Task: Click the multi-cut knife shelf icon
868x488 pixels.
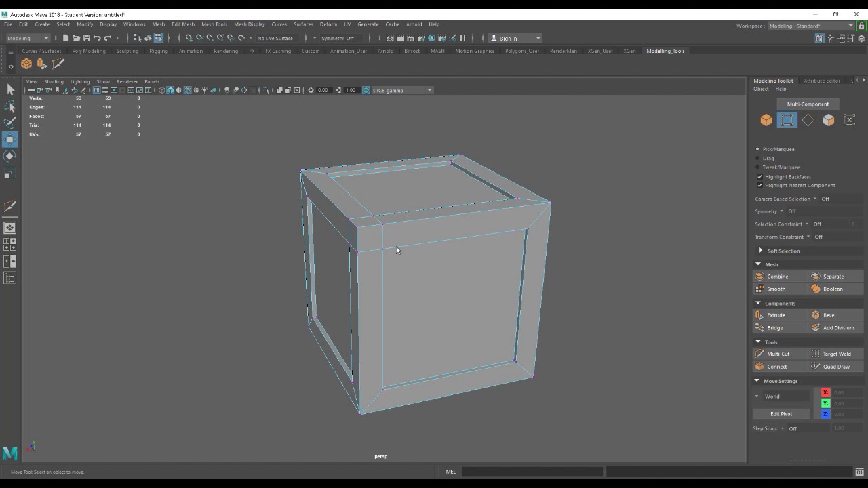Action: 58,64
